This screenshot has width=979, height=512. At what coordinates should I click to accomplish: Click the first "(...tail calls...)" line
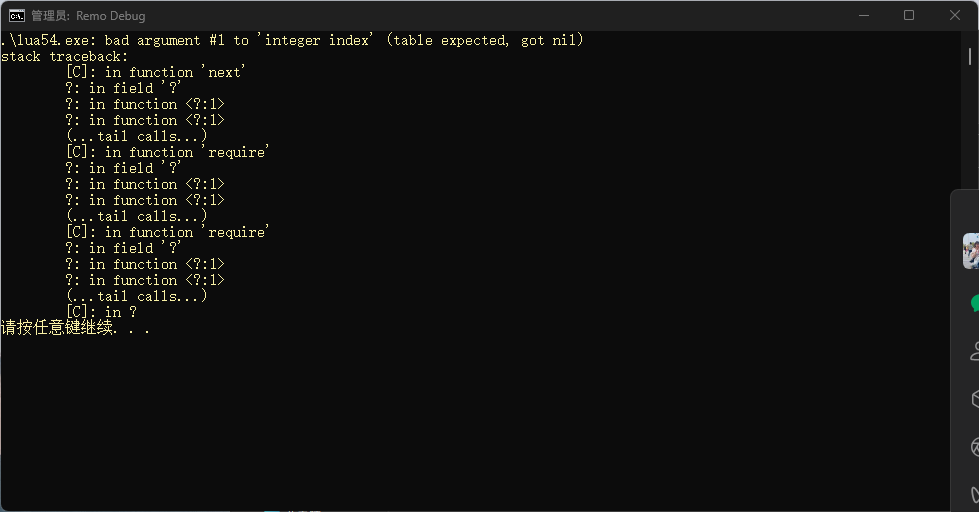136,136
